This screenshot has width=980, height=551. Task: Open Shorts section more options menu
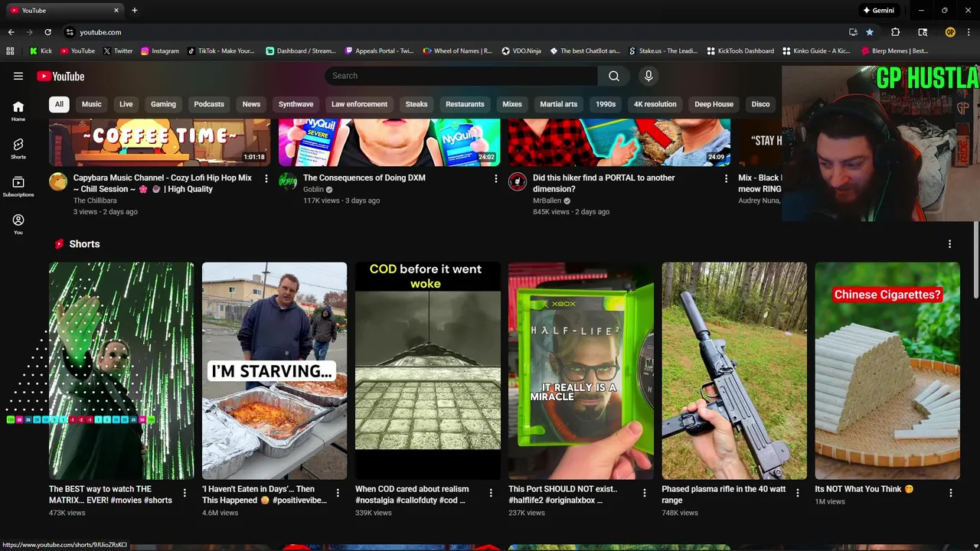[x=950, y=244]
